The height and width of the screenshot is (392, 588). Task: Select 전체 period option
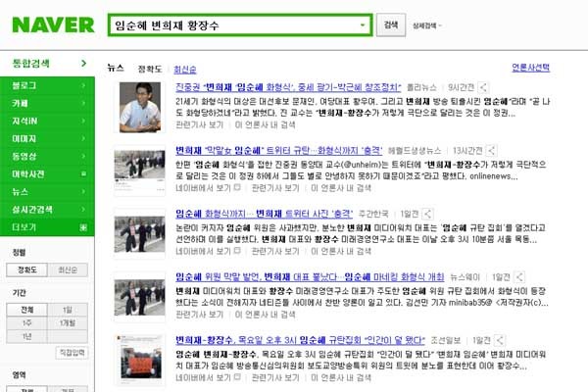pos(27,310)
